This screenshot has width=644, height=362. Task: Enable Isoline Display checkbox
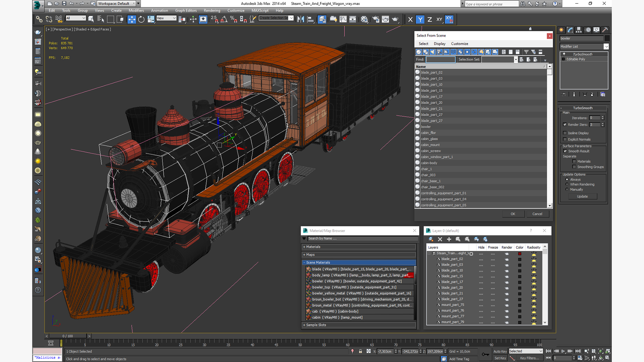coord(565,133)
